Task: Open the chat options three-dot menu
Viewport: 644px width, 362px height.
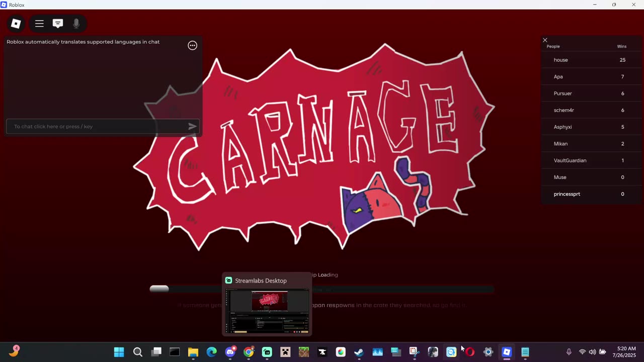Action: tap(192, 45)
